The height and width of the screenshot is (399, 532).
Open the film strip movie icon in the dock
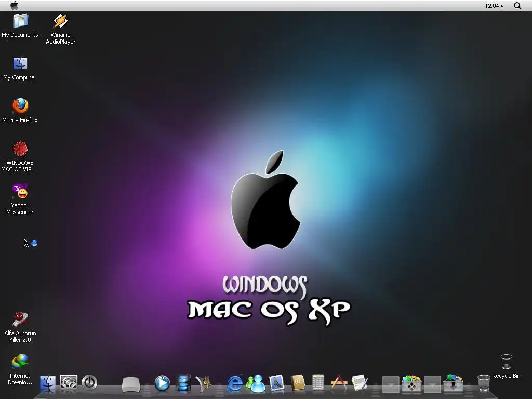coord(183,383)
